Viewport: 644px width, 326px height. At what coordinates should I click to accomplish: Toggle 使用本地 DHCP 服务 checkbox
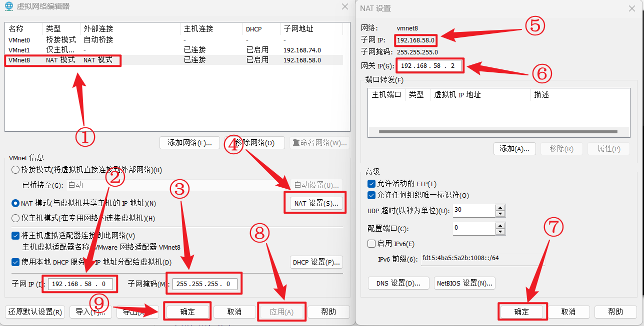[x=15, y=262]
